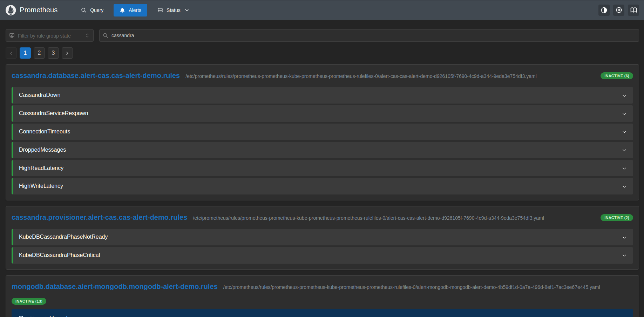Click cassandra.database group rule file path
Screen dimensions: 644x317
click(361, 76)
